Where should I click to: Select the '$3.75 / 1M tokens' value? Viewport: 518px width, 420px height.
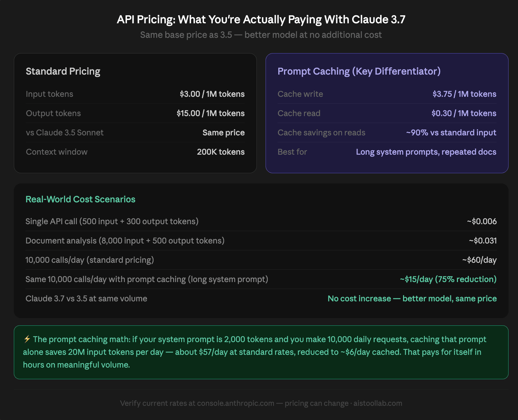(x=465, y=94)
